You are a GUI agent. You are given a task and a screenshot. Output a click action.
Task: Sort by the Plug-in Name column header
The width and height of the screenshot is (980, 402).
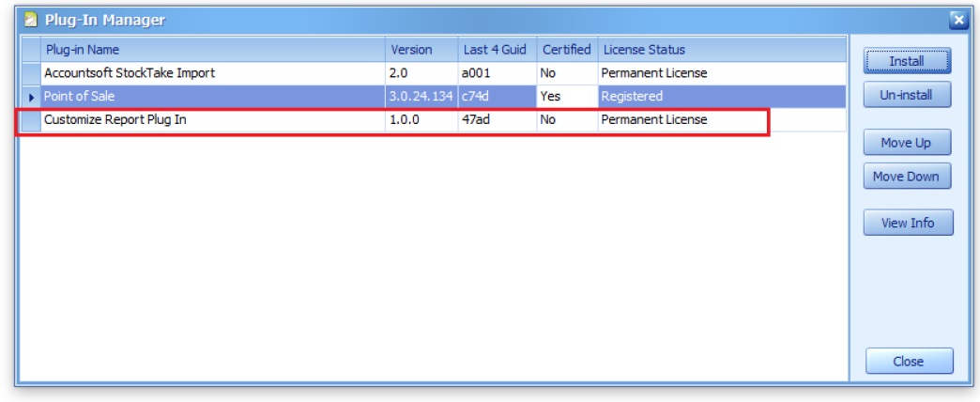[x=212, y=50]
